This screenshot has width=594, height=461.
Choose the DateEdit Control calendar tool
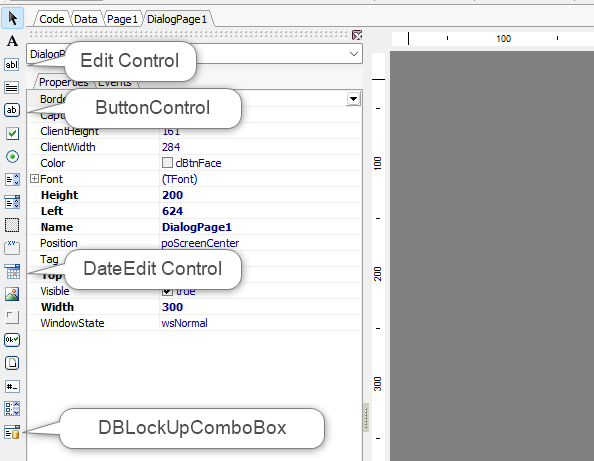[x=12, y=271]
